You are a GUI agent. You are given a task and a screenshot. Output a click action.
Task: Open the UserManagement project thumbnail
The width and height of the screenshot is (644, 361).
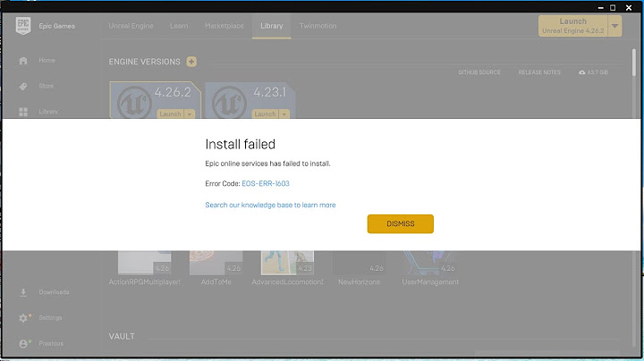coord(430,263)
